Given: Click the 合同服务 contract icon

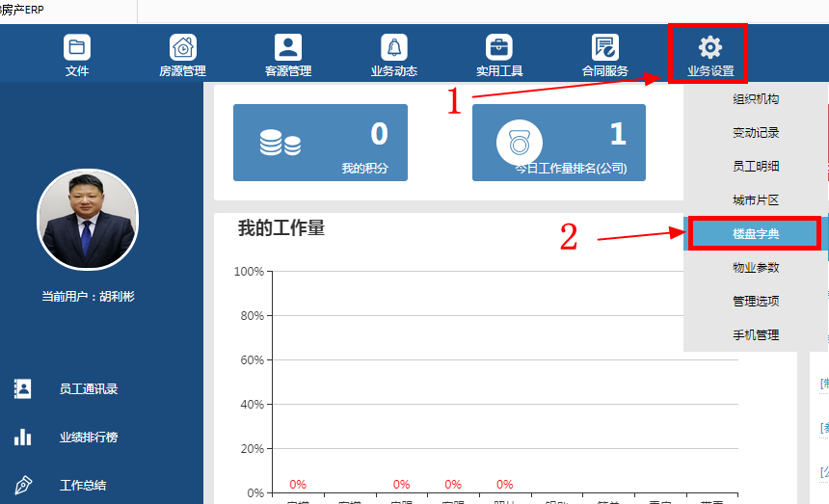Looking at the screenshot, I should pyautogui.click(x=604, y=47).
